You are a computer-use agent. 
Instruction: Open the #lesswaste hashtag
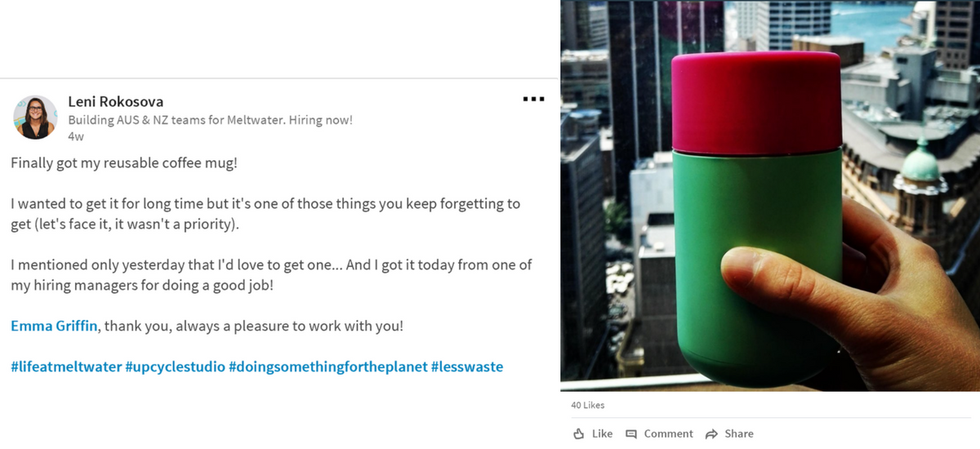click(467, 367)
